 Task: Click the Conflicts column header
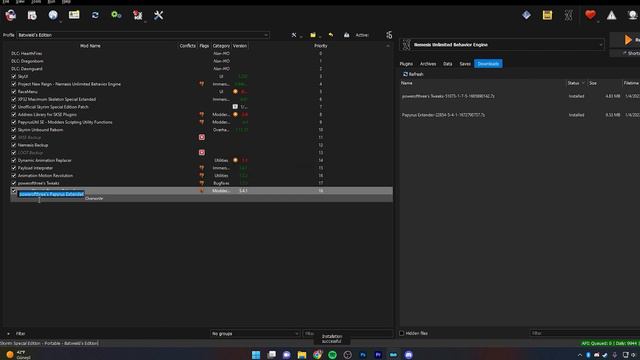pyautogui.click(x=187, y=46)
